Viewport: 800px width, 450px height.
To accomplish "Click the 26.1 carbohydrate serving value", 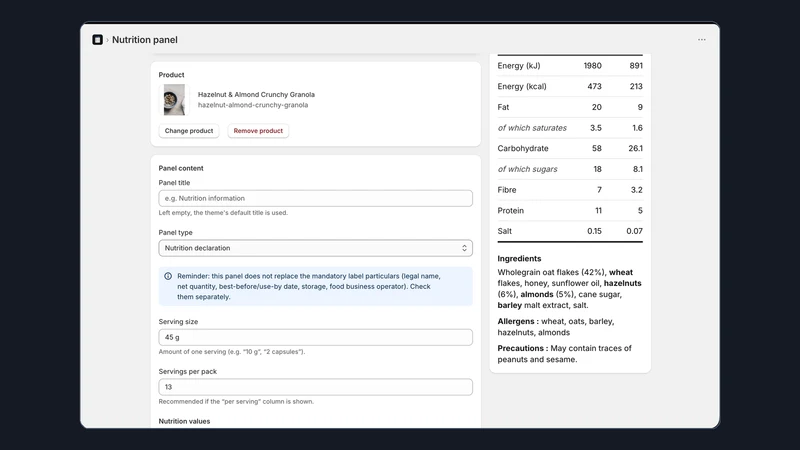I will tap(635, 148).
